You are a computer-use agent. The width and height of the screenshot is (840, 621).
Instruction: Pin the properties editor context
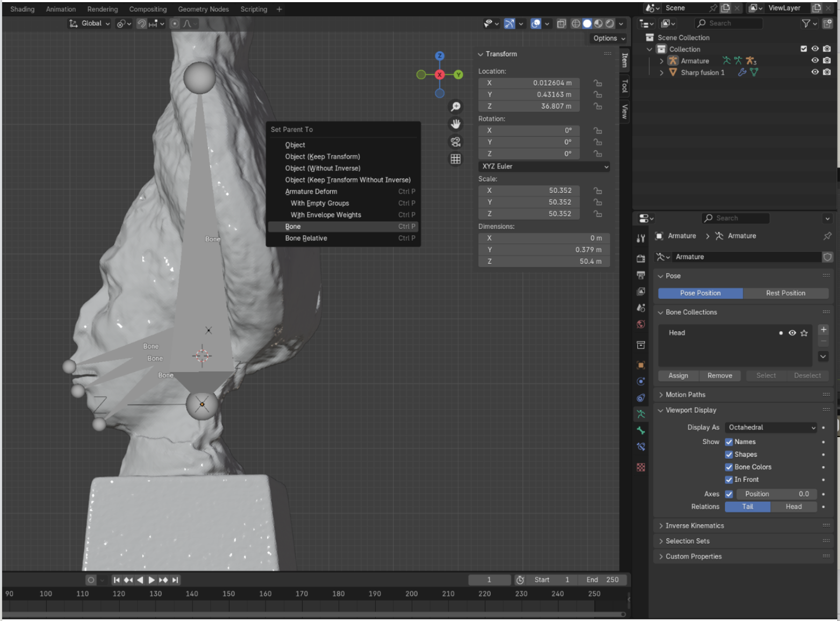(827, 236)
